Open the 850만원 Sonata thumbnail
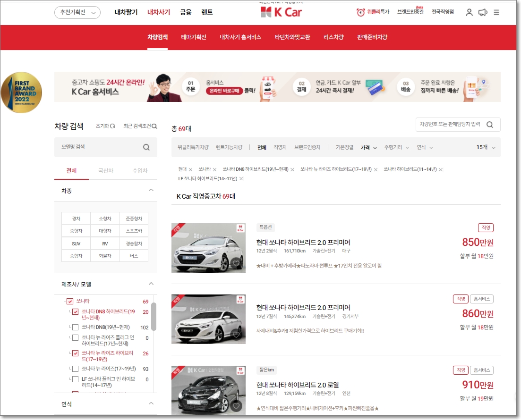The image size is (521, 420). [208, 248]
